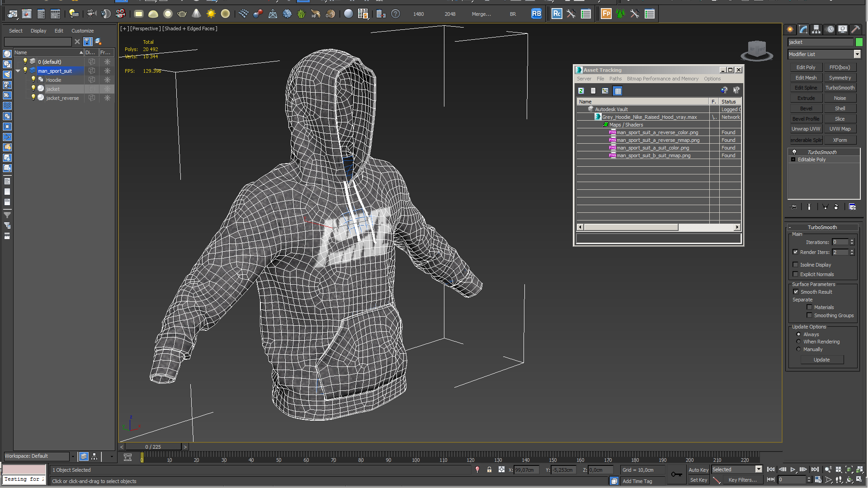Open Paths menu in Asset Tracking
868x488 pixels.
tap(615, 79)
